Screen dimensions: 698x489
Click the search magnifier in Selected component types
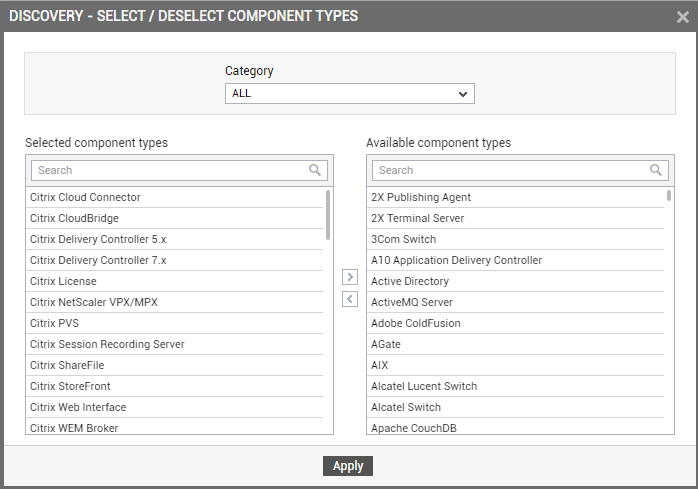click(315, 170)
